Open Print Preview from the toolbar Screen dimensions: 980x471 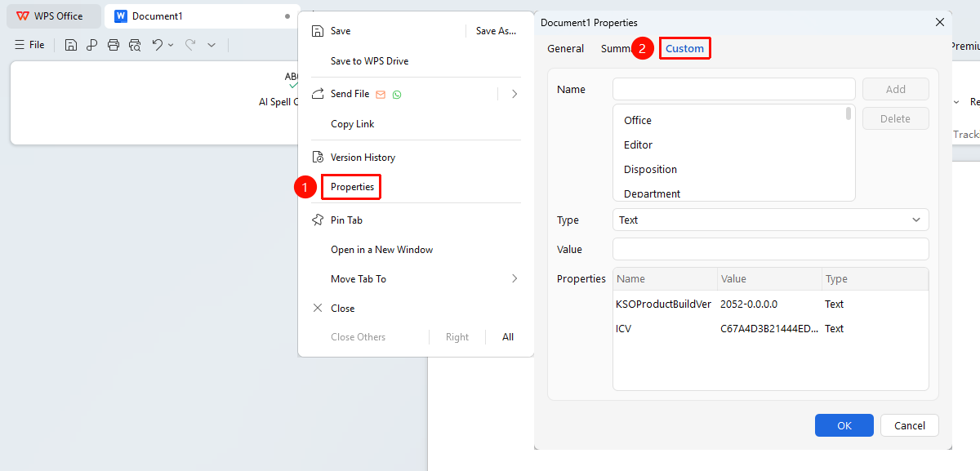point(135,45)
